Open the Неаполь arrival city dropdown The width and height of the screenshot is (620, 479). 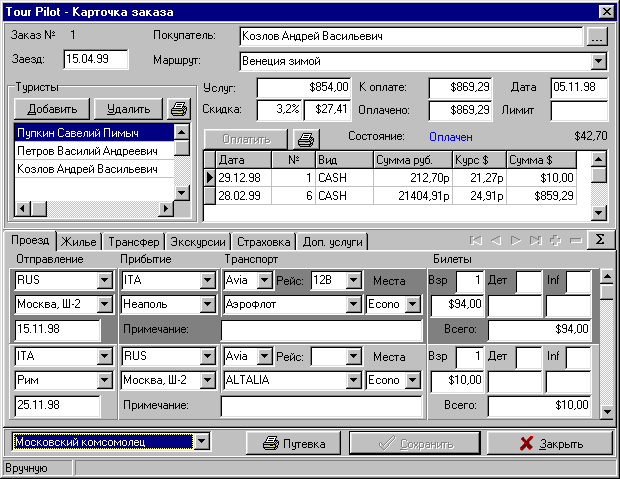[207, 304]
